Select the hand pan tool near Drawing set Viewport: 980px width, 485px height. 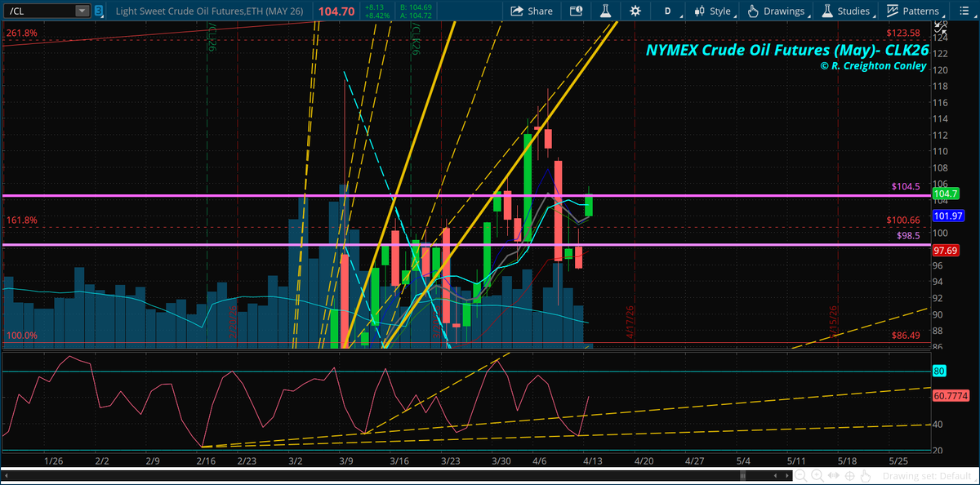tap(864, 475)
